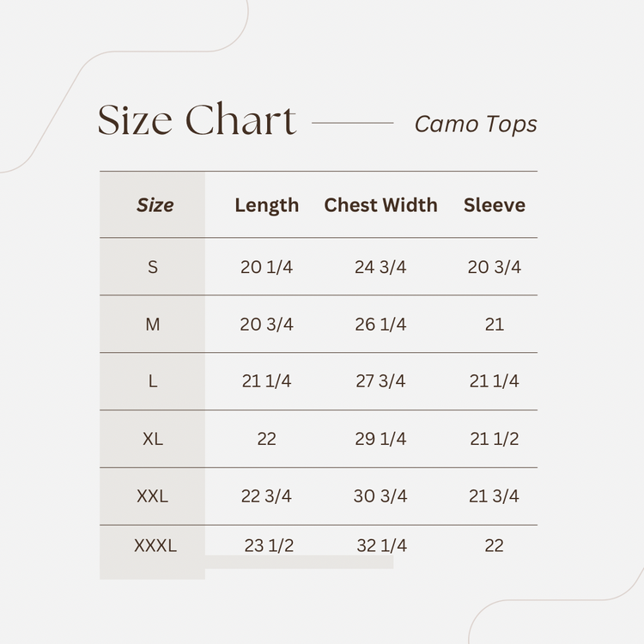
Task: Select the S size row label
Action: 153,267
